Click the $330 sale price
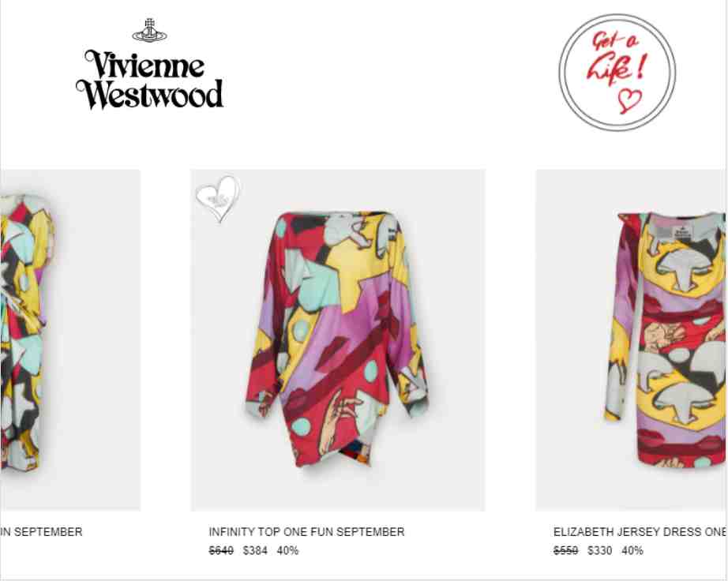The height and width of the screenshot is (581, 728). [599, 551]
